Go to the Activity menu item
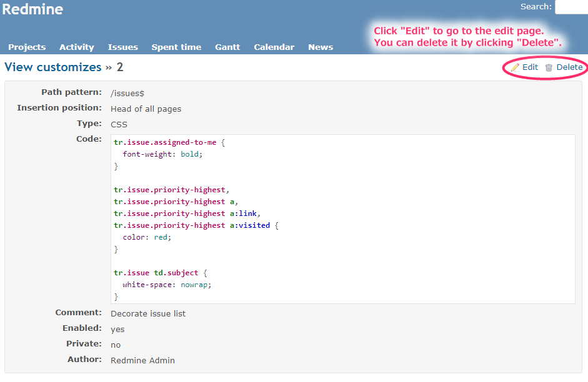 pyautogui.click(x=76, y=47)
